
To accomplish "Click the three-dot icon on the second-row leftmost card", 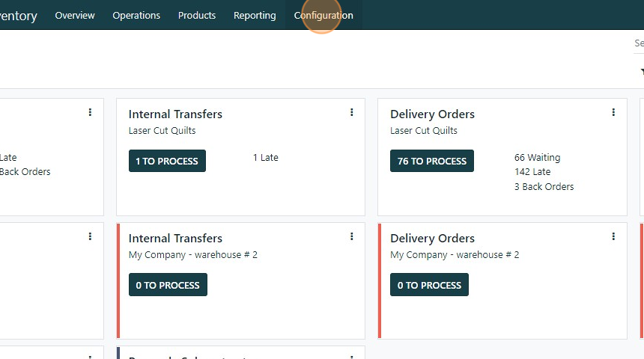I will coord(90,237).
